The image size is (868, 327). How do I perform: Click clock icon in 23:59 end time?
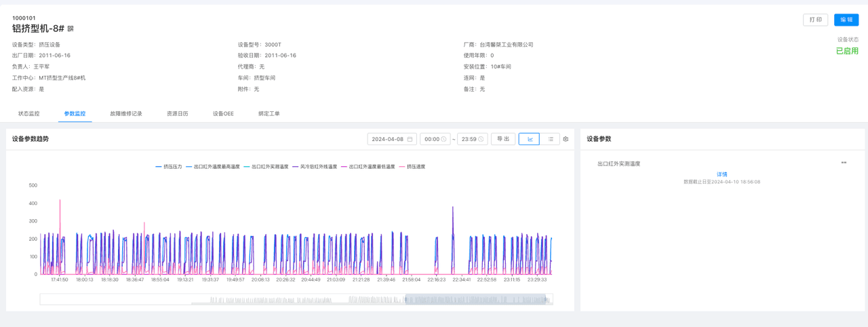pyautogui.click(x=481, y=139)
